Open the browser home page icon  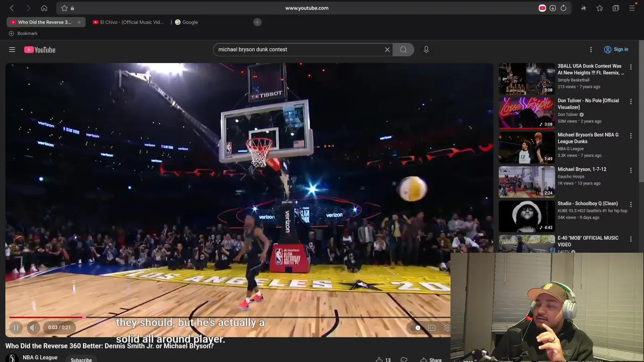click(44, 8)
